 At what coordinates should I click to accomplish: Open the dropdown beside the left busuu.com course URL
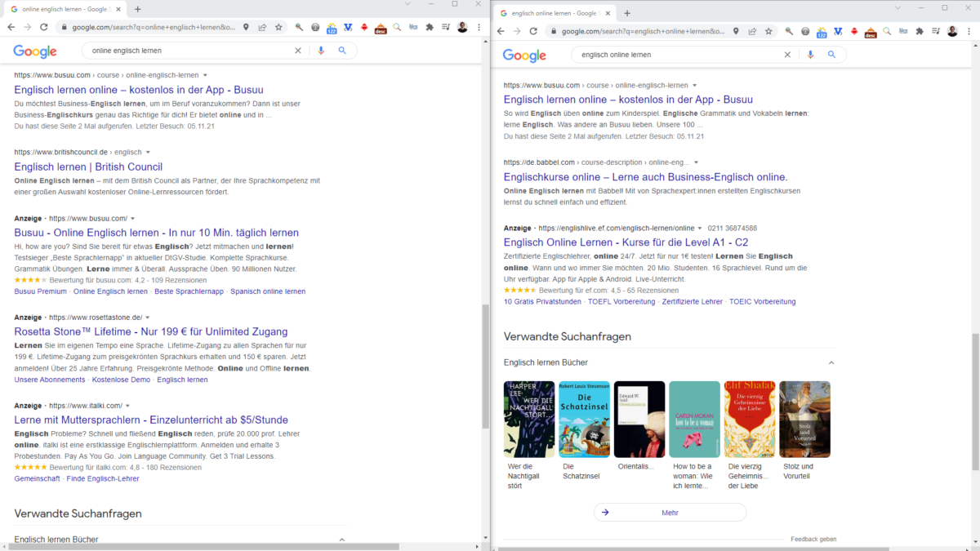(205, 75)
